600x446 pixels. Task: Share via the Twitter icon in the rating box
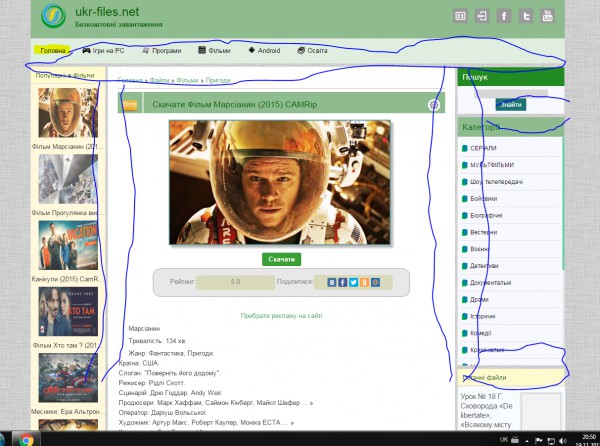coord(353,282)
